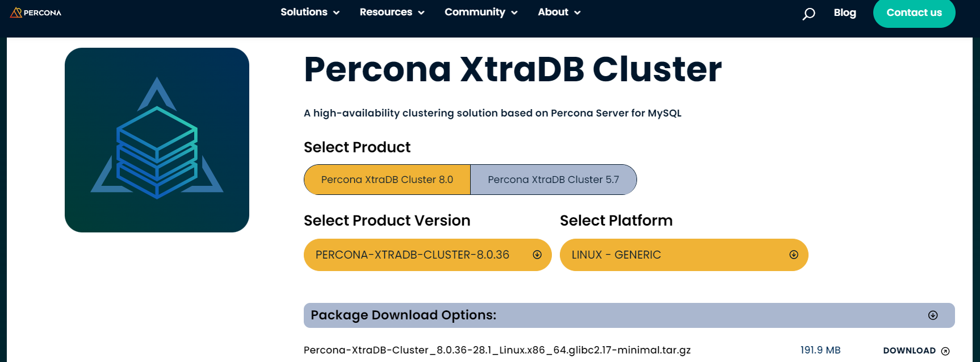The width and height of the screenshot is (980, 362).
Task: Open the About menu
Action: click(559, 12)
